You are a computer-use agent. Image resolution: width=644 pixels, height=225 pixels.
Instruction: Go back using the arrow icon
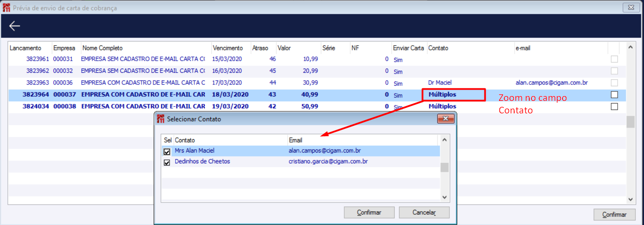click(15, 26)
